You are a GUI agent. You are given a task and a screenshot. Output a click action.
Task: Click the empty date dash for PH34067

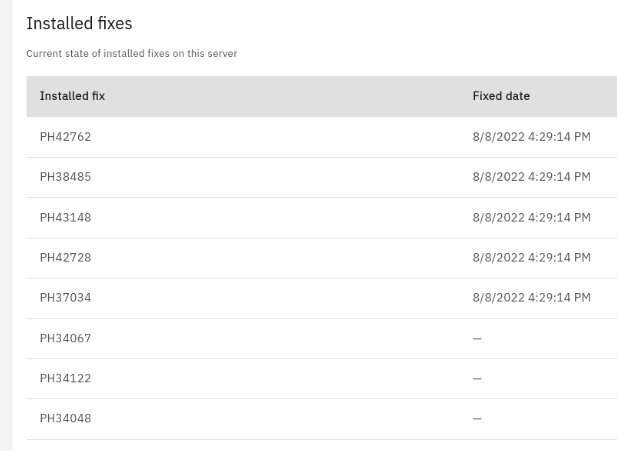click(x=477, y=339)
